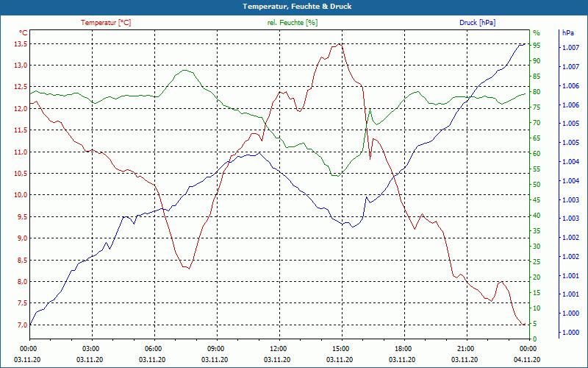Click the '12,0' temperature axis value
The height and width of the screenshot is (368, 588).
[21, 108]
